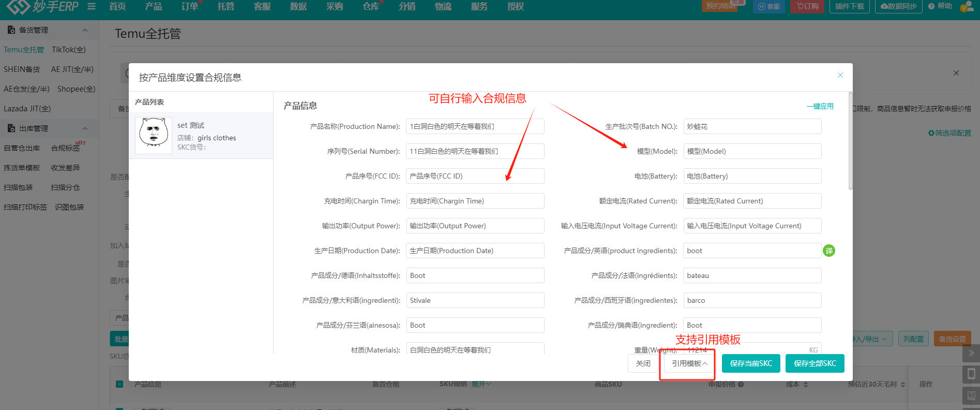This screenshot has width=980, height=410.
Task: Click the 申报价格 info question icon
Action: 741,384
